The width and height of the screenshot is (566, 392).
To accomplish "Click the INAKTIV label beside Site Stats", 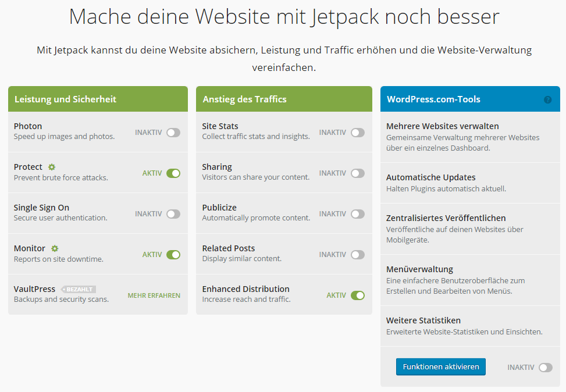I will click(x=333, y=133).
